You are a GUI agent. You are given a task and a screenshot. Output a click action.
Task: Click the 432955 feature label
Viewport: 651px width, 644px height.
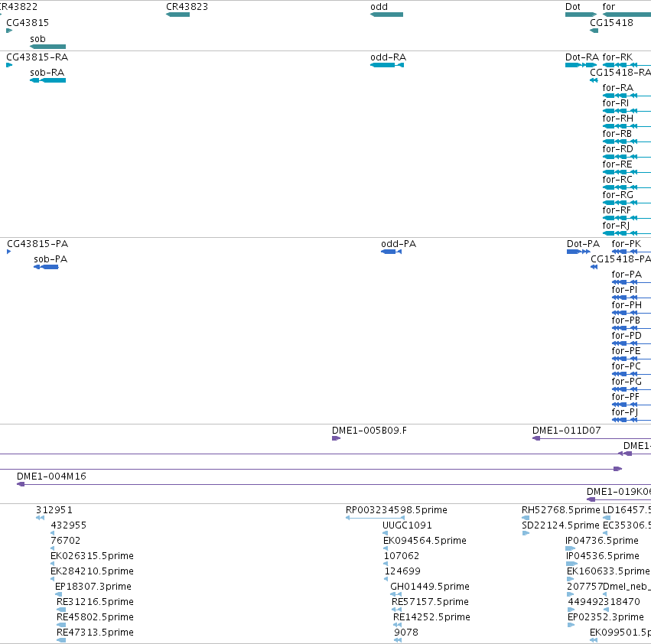[x=69, y=525]
